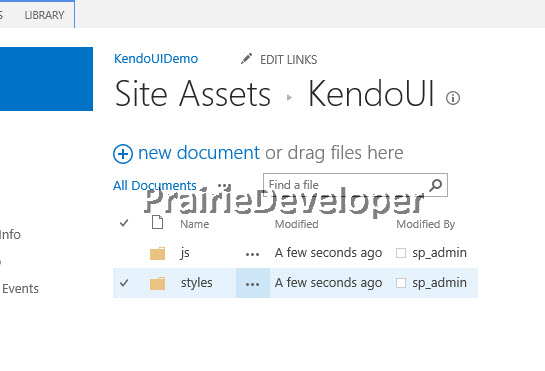This screenshot has height=371, width=545.
Task: Open the ellipsis menu for styles folder
Action: coord(252,284)
